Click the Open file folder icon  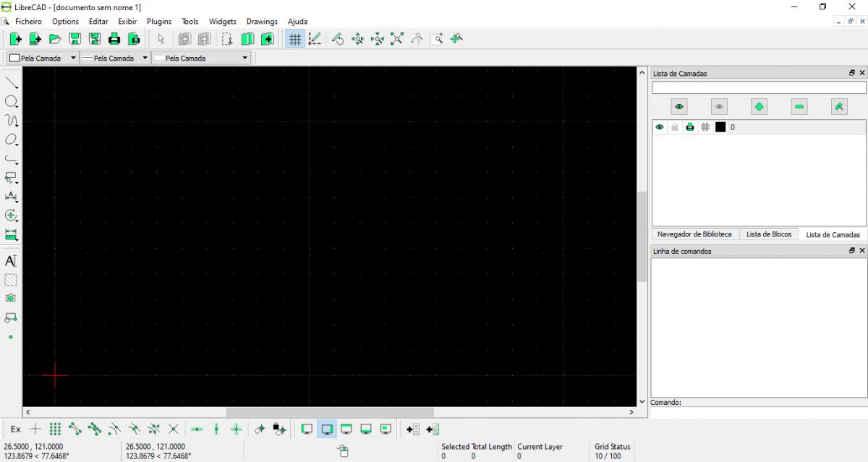pyautogui.click(x=55, y=40)
